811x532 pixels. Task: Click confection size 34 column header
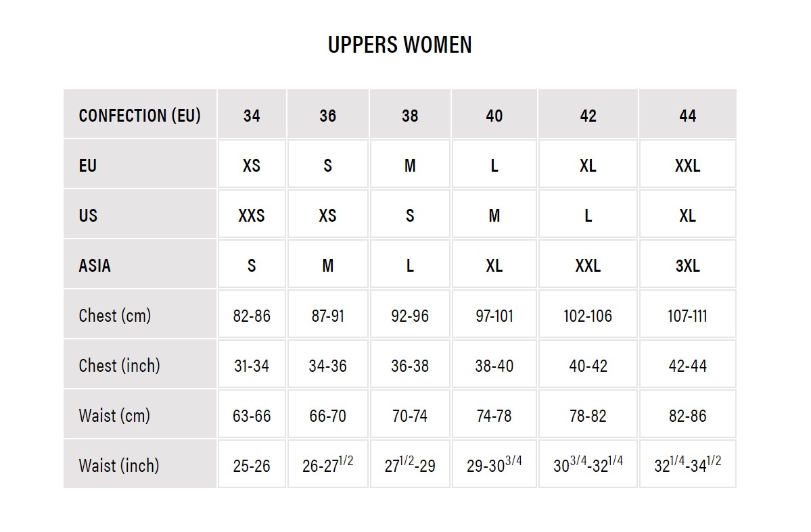tap(252, 116)
